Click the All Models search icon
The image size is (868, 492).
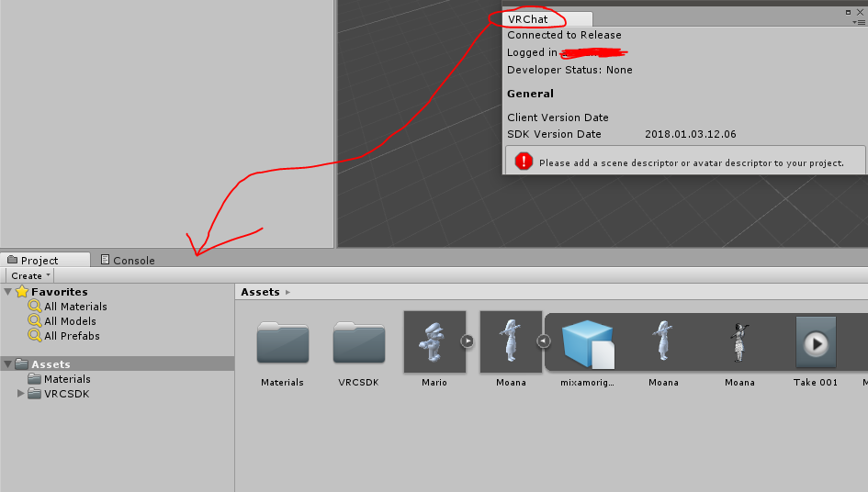[35, 321]
